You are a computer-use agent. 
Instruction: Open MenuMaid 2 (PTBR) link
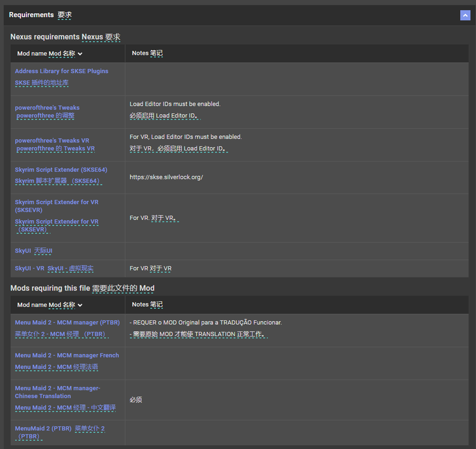[x=43, y=428]
